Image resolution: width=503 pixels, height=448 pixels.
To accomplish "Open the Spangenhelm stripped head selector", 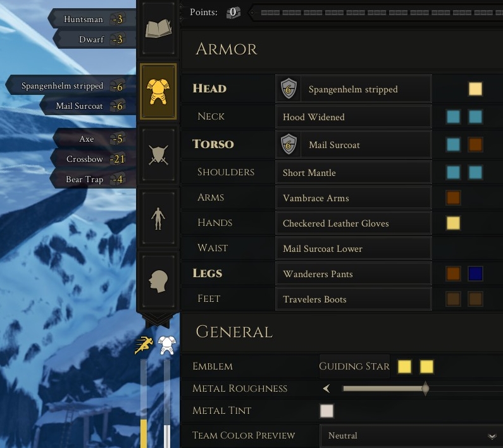I will pyautogui.click(x=354, y=89).
